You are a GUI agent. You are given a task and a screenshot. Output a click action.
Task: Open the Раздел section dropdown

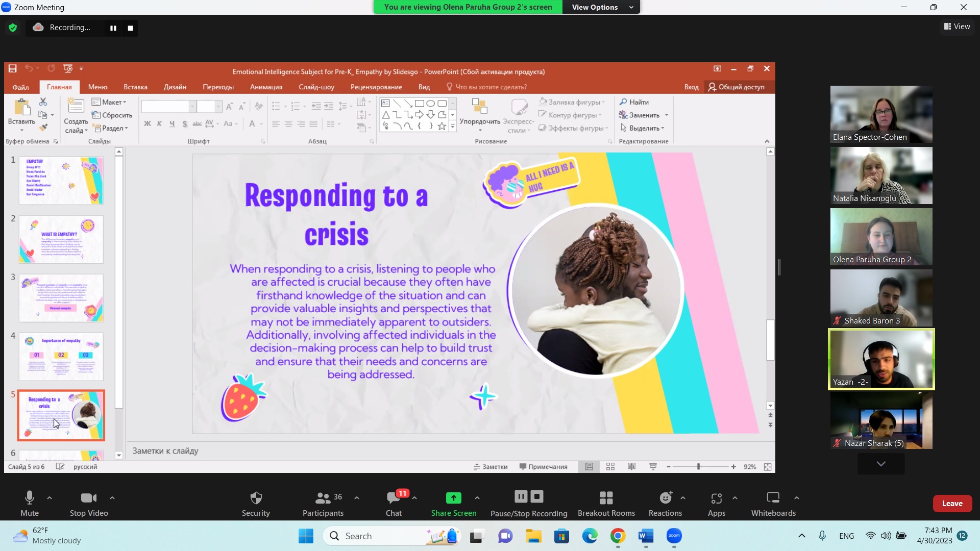pyautogui.click(x=110, y=129)
